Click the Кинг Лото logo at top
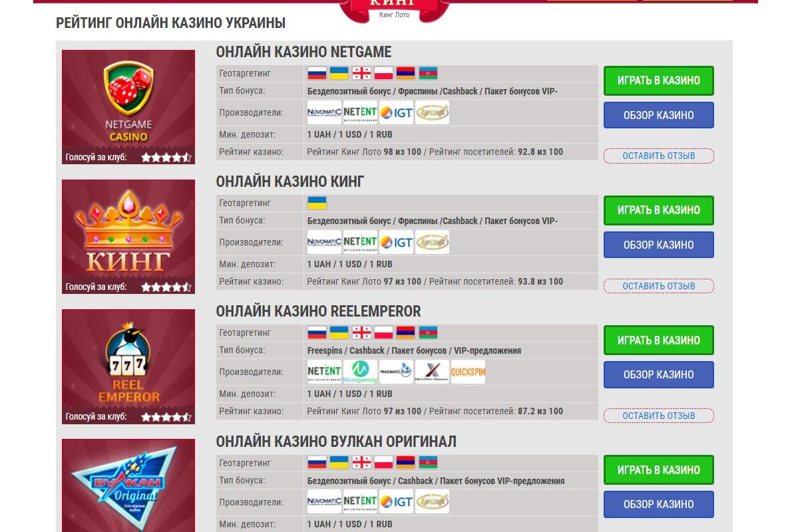792x532 pixels. coord(395,10)
